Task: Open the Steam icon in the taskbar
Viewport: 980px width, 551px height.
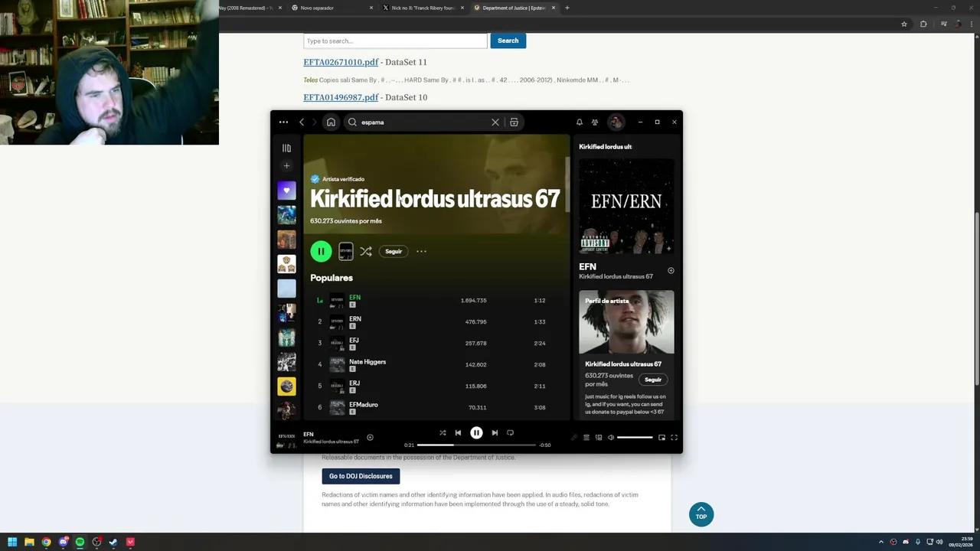Action: [x=113, y=542]
